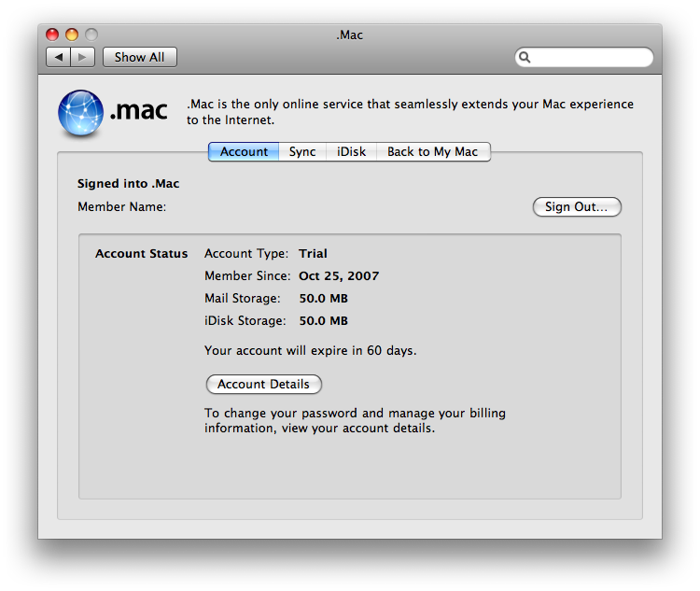This screenshot has width=700, height=591.
Task: Click the 'Mail Storage:' label
Action: 243,299
